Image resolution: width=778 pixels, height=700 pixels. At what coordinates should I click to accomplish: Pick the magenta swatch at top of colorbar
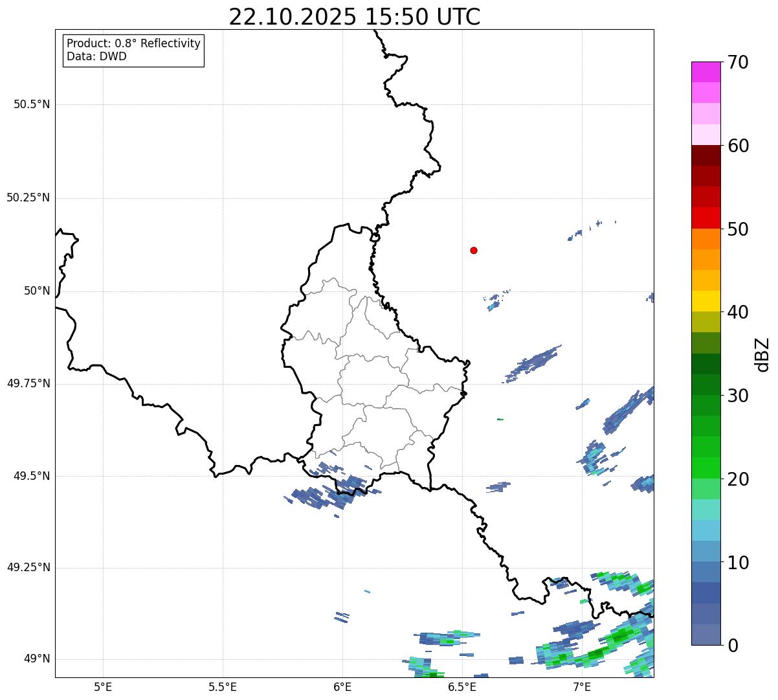tap(706, 72)
